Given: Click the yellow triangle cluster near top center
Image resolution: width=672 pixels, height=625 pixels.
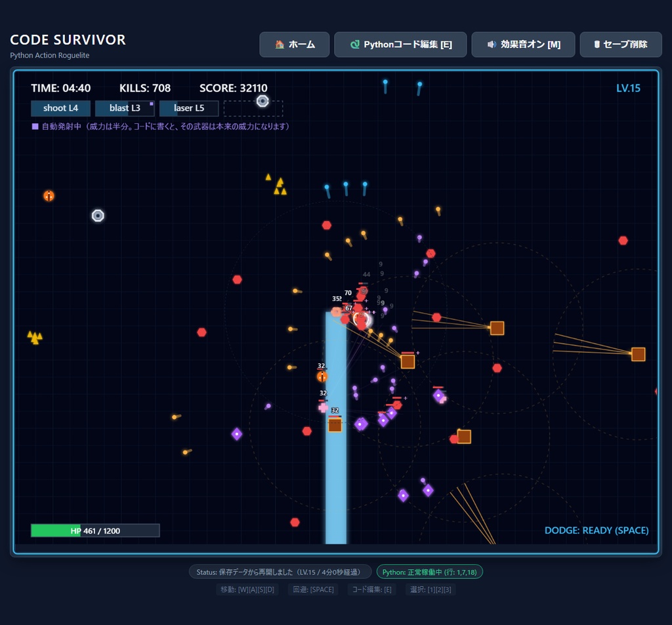Looking at the screenshot, I should (x=277, y=185).
